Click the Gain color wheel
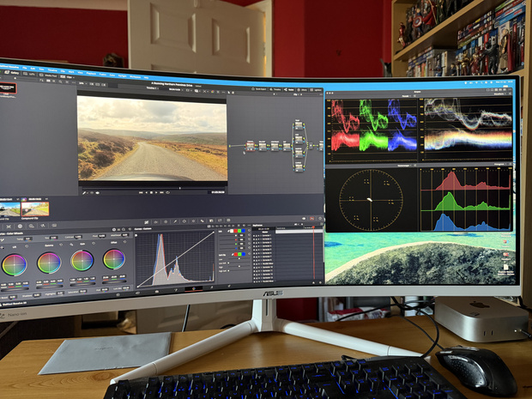Screen dimensions: 532x399 82,260
